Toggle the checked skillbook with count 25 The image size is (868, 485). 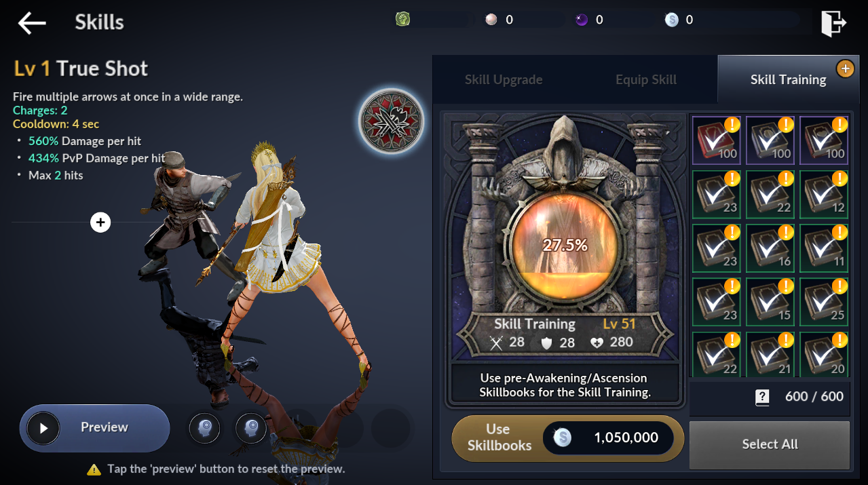pos(824,302)
